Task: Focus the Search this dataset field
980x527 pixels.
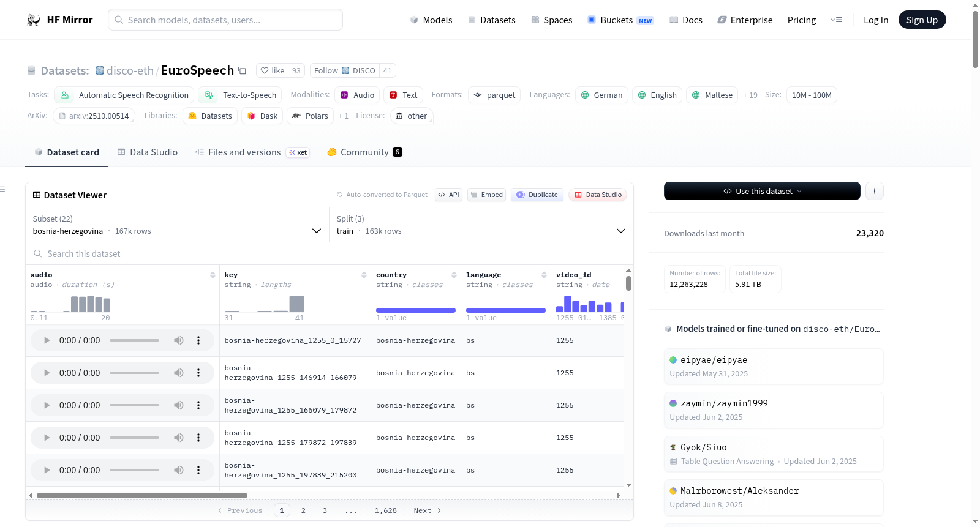Action: 330,253
